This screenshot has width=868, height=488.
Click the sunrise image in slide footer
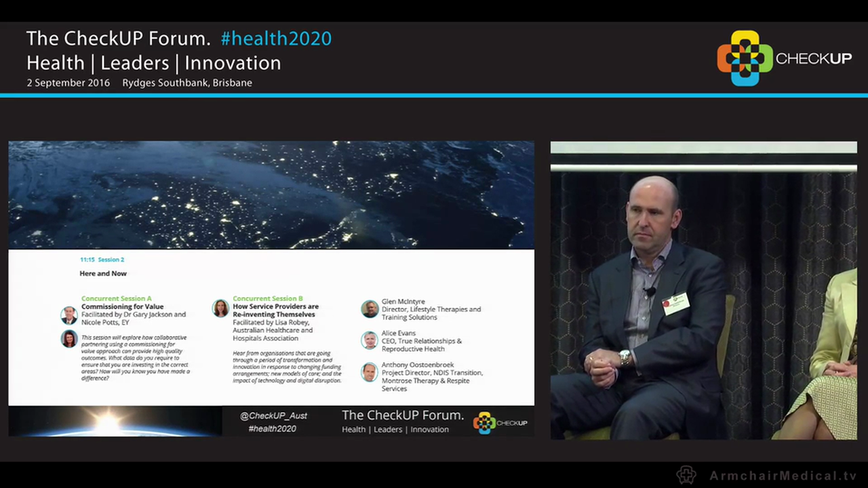[115, 422]
